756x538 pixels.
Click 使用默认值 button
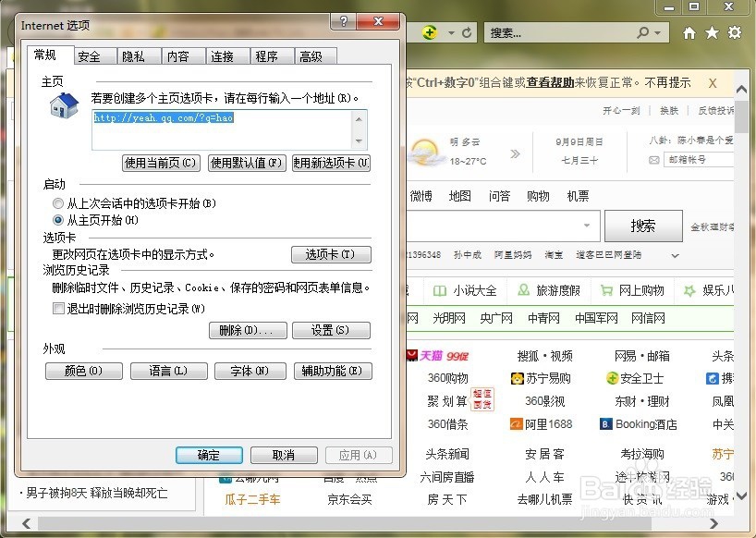pos(247,163)
